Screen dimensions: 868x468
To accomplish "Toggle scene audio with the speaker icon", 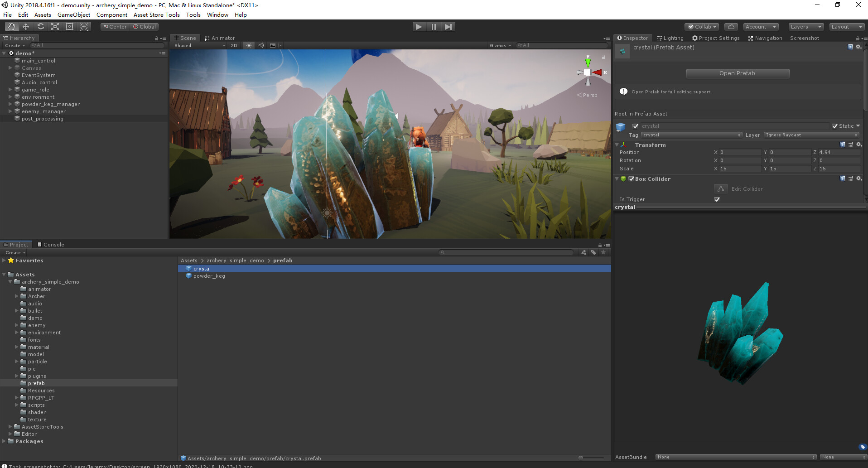I will click(x=261, y=45).
